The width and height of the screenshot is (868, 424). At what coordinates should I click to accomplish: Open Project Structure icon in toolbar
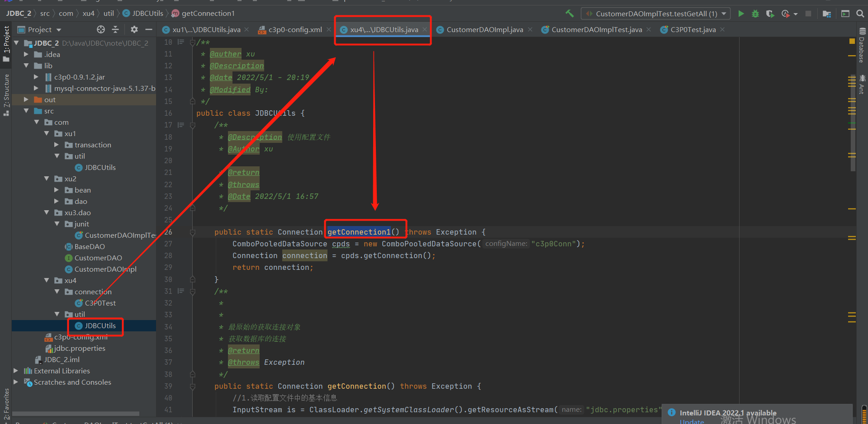(826, 14)
